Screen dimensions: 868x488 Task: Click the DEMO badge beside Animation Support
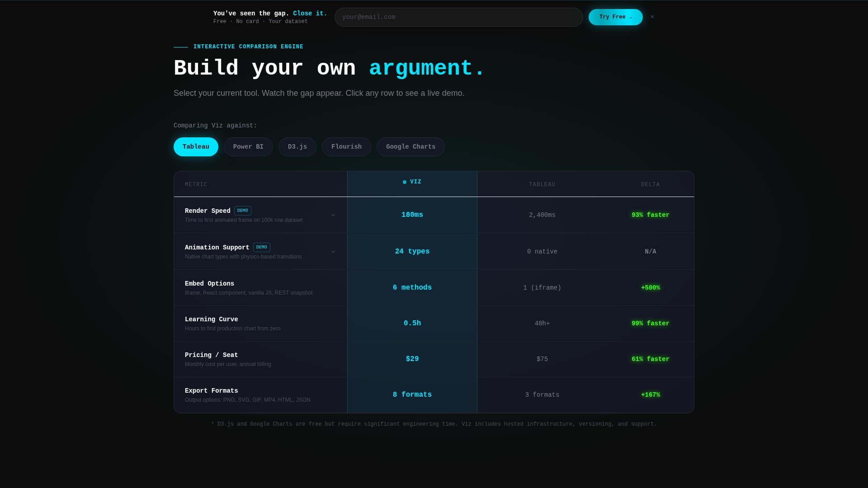[x=262, y=247]
